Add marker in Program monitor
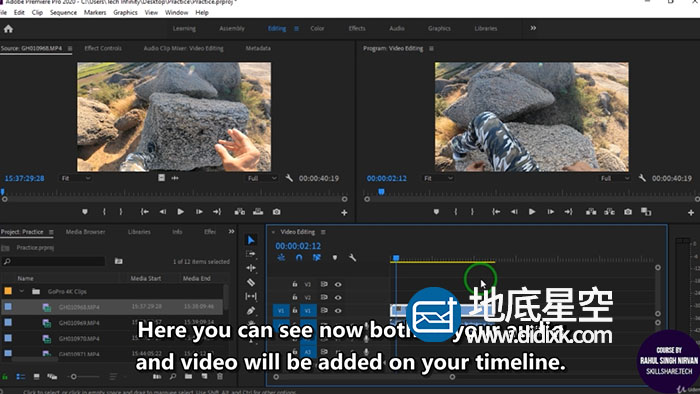Viewport: 700px width, 394px height. (436, 212)
